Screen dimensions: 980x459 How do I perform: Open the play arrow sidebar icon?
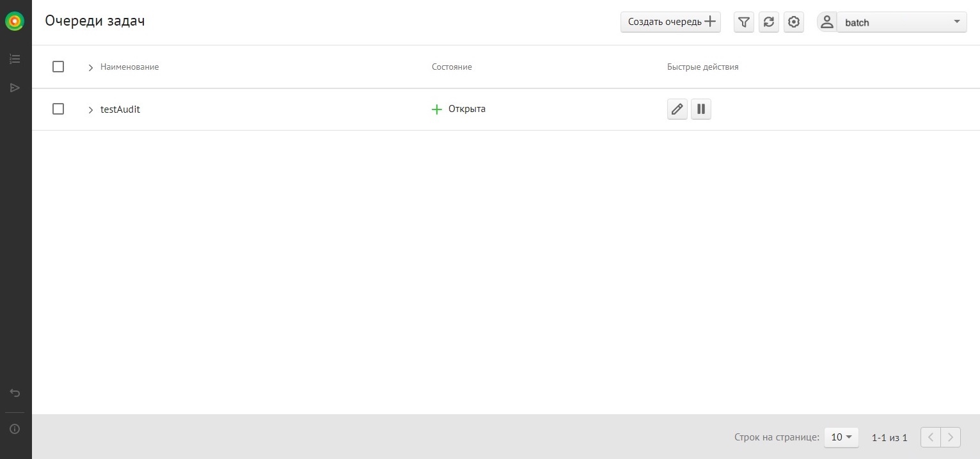pos(15,88)
